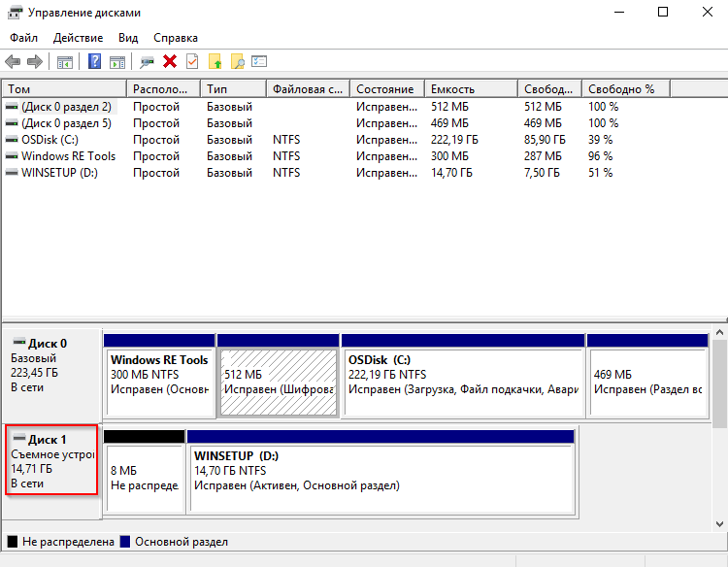Image resolution: width=728 pixels, height=567 pixels.
Task: Select the Диск 0 disk label
Action: pyautogui.click(x=51, y=375)
